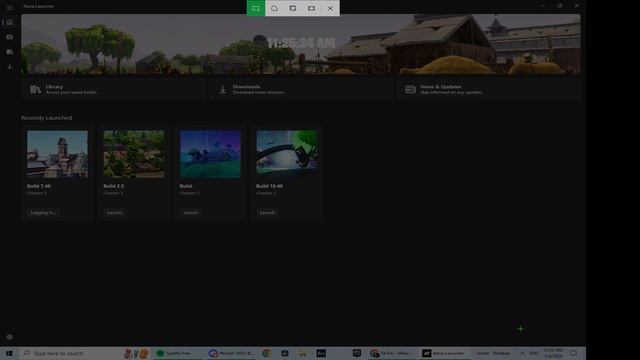This screenshot has width=640, height=360.
Task: Click the Recently Launched heading
Action: coord(46,118)
